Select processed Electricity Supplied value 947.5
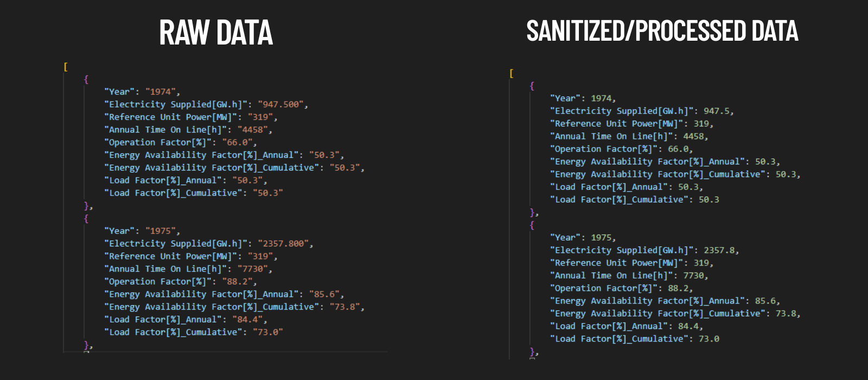 (716, 111)
